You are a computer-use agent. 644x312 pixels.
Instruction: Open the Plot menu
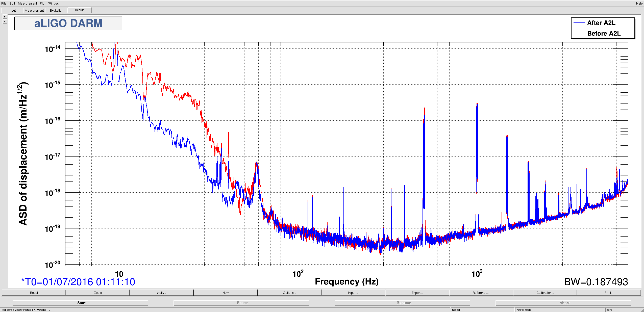(x=42, y=3)
